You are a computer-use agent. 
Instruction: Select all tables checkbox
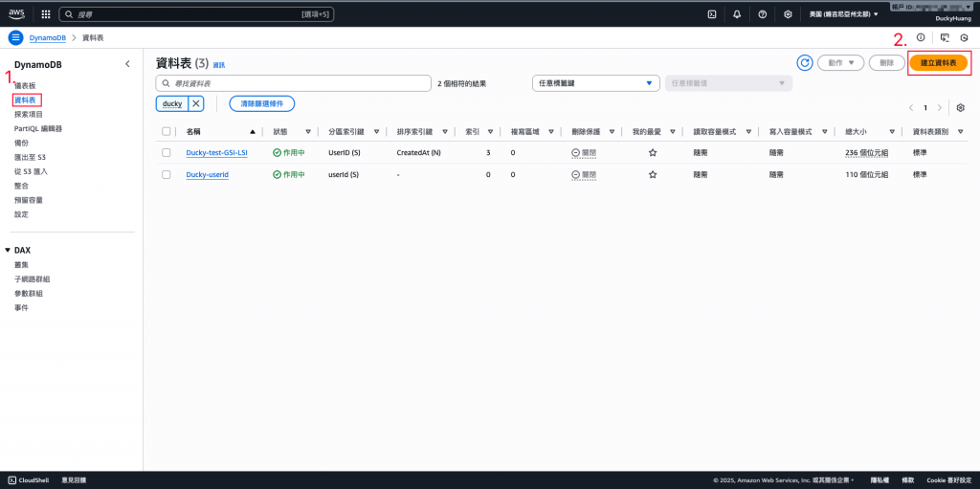(167, 131)
